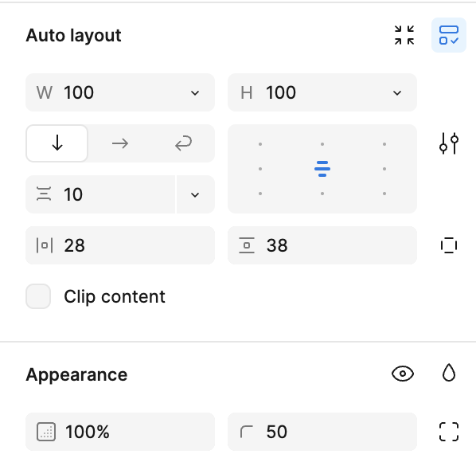Image resolution: width=476 pixels, height=462 pixels.
Task: Select wrap layout direction icon
Action: pos(183,143)
